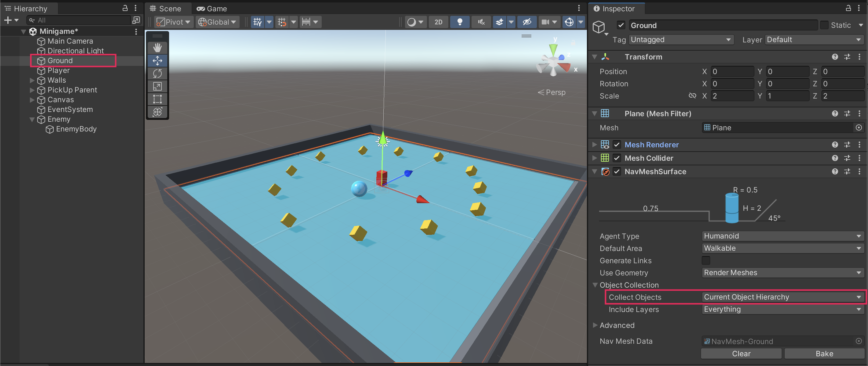
Task: Switch to the Game tab
Action: [x=212, y=9]
